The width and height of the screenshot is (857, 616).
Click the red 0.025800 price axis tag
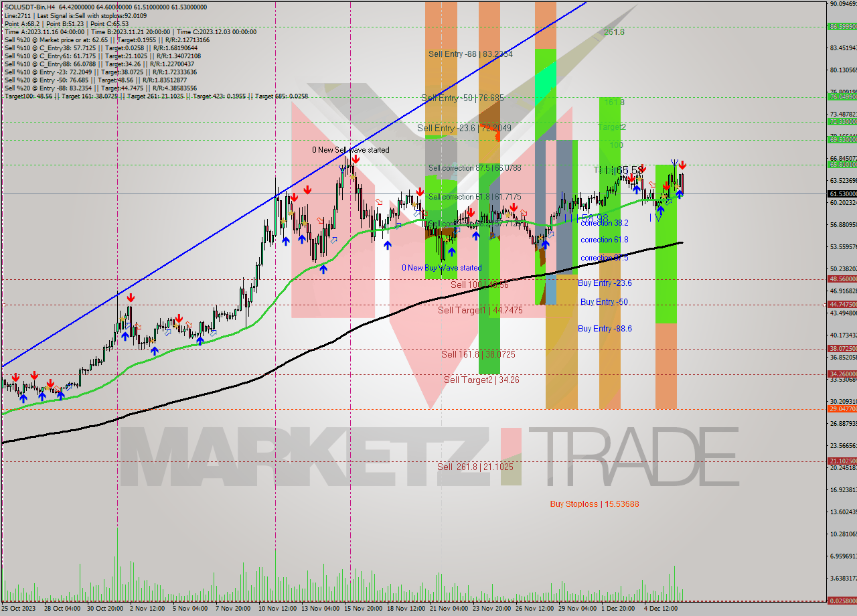click(842, 601)
